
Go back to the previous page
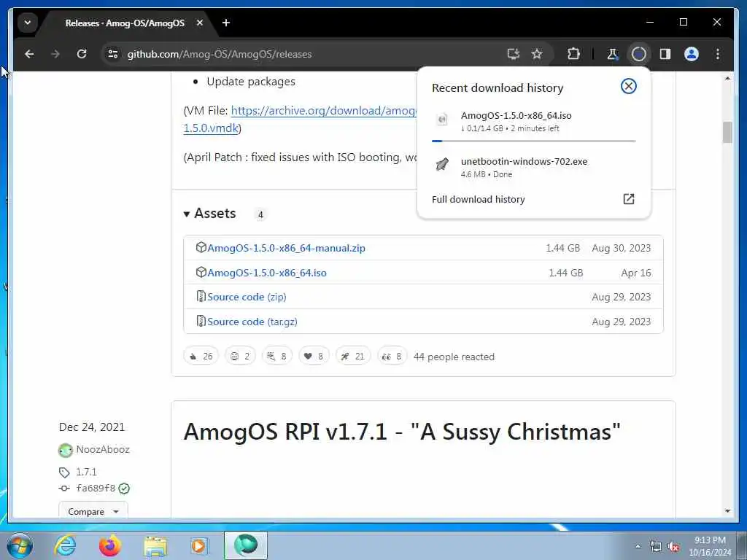point(29,54)
